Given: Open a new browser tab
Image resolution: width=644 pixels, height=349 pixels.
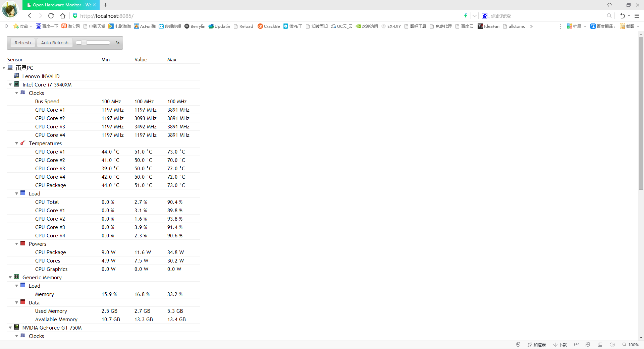Looking at the screenshot, I should pos(105,5).
